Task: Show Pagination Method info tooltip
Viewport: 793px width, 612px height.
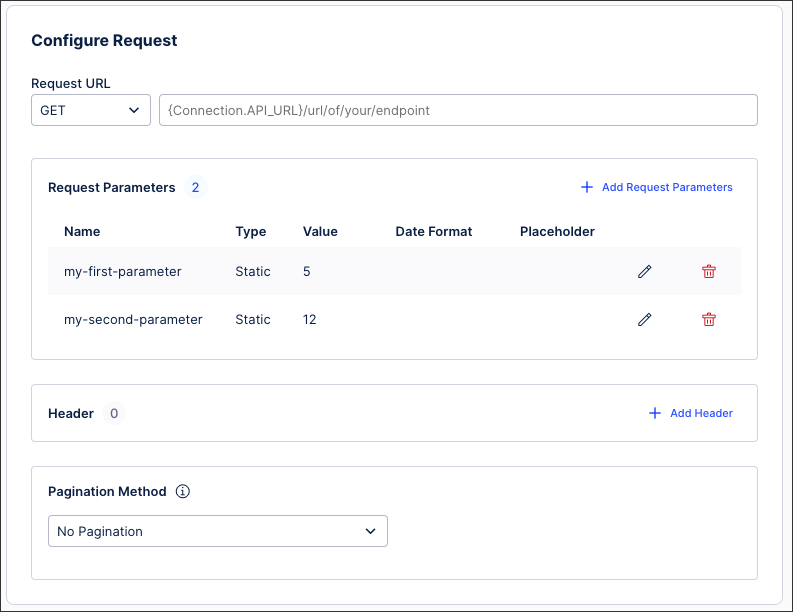Action: pos(183,492)
